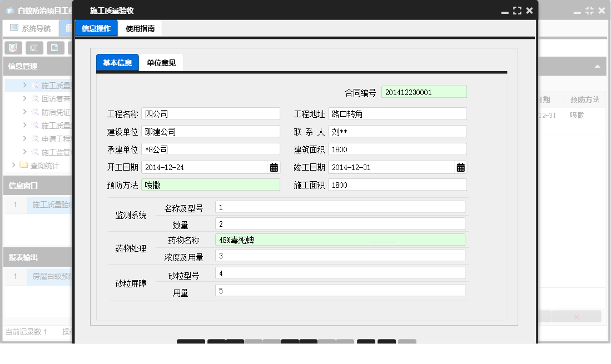Click the 承建单位 input field
This screenshot has width=611, height=364.
point(210,149)
